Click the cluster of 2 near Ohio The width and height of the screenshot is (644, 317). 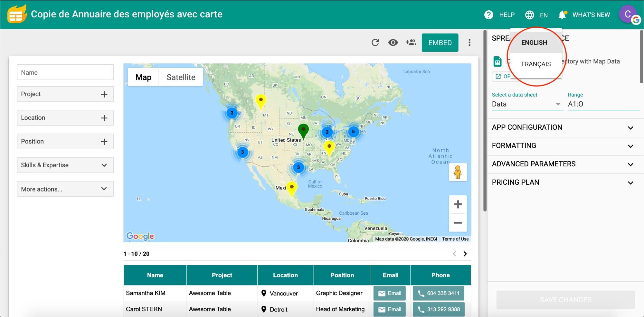coord(327,132)
